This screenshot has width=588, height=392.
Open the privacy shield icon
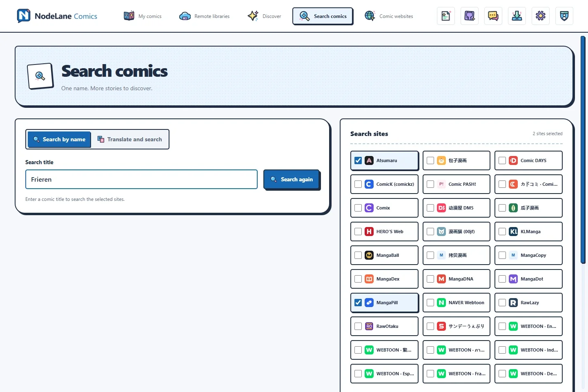coord(564,16)
